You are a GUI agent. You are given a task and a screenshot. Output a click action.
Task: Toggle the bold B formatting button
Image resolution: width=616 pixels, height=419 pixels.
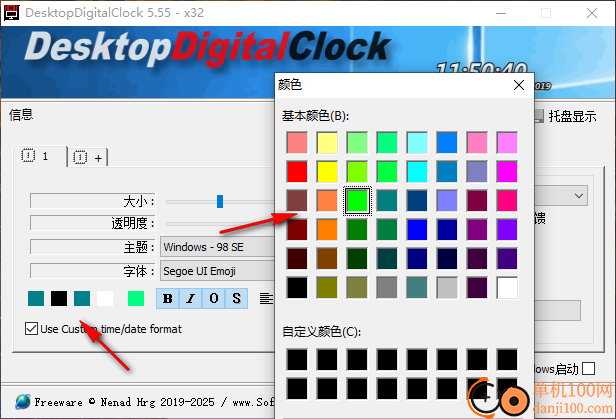pos(168,298)
